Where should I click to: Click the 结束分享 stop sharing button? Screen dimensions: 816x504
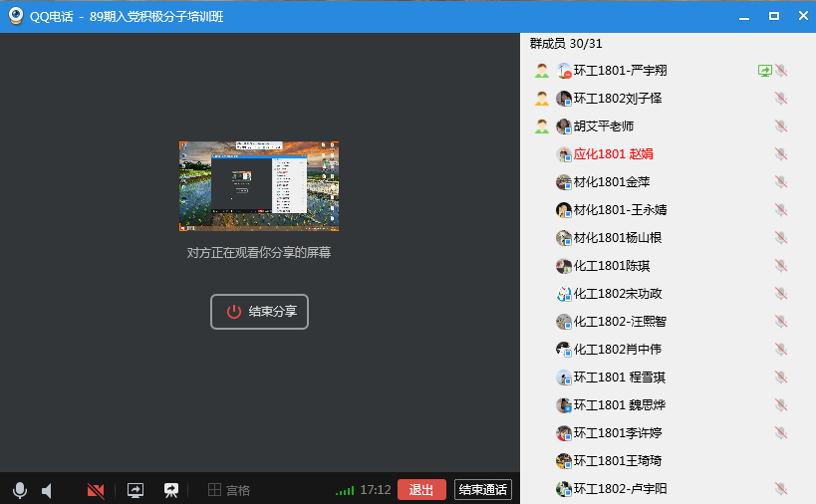pos(259,311)
